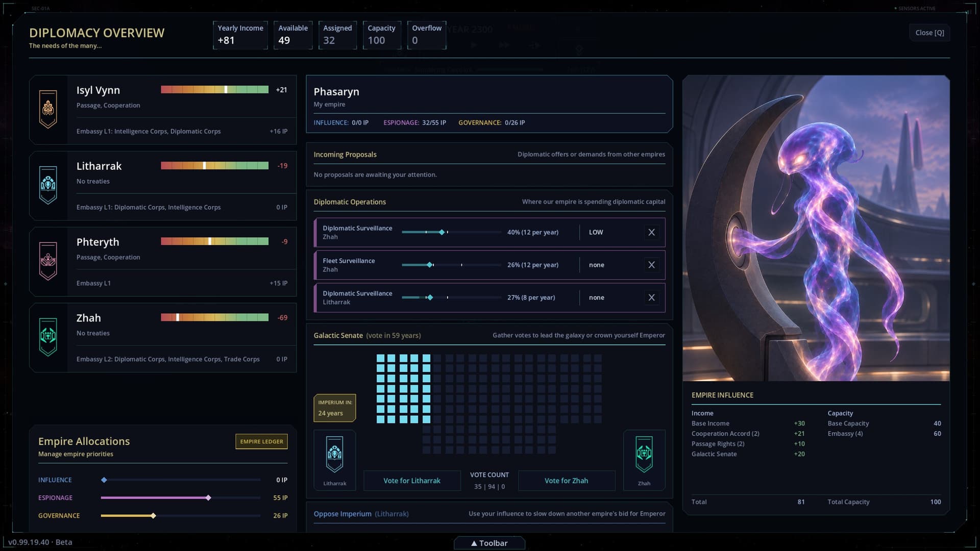The image size is (980, 551).
Task: Click the Zhah empire banner in the empire list
Action: (48, 337)
